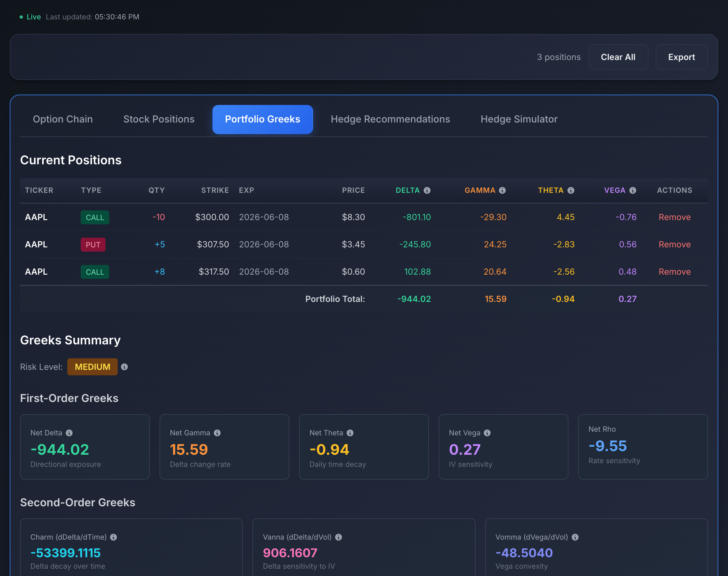Click the Net Delta info icon
The width and height of the screenshot is (728, 576).
tap(69, 433)
